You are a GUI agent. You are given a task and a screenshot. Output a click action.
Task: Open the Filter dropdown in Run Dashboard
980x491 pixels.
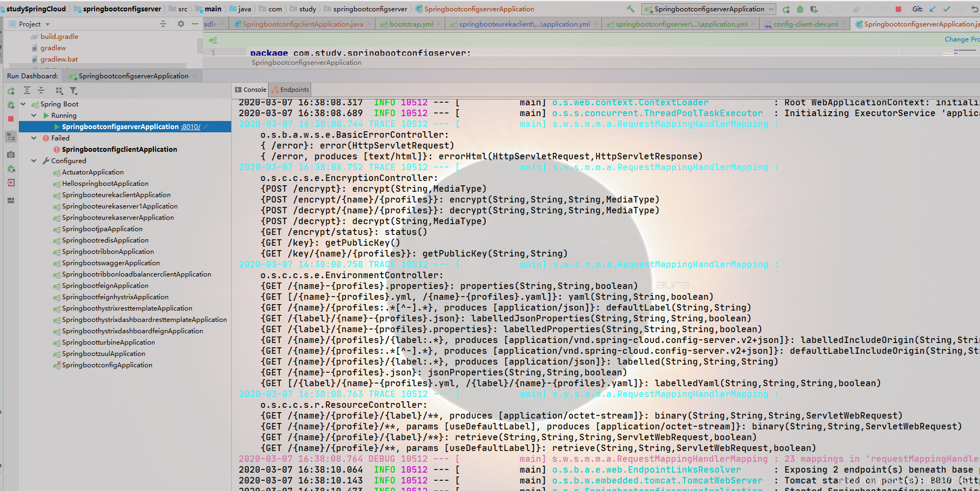tap(73, 91)
